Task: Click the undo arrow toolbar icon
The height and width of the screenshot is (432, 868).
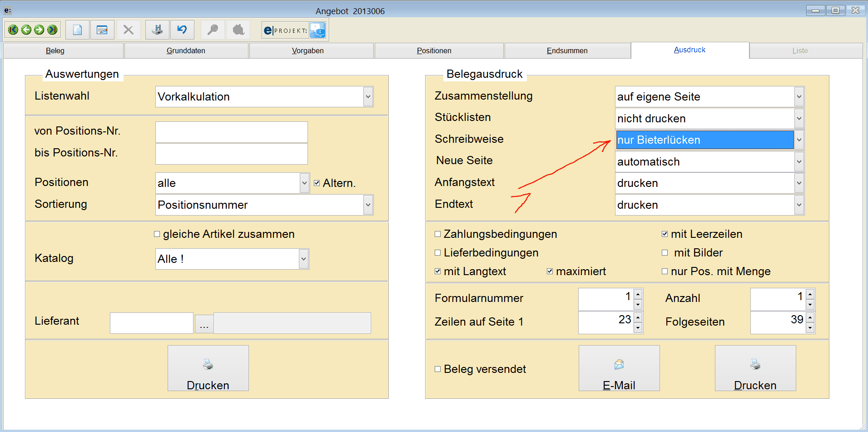Action: pyautogui.click(x=182, y=30)
